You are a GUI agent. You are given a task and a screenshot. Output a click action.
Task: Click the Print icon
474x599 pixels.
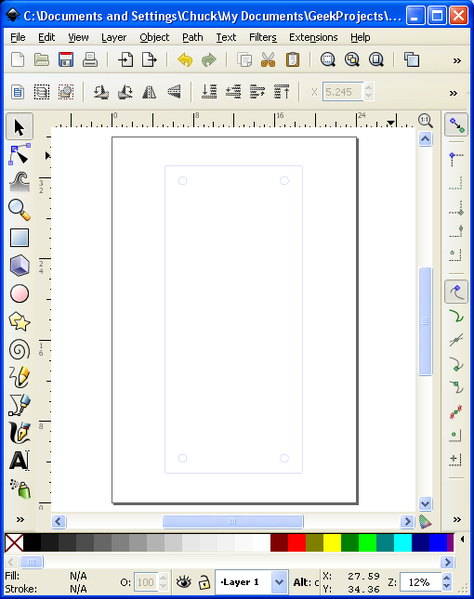click(x=90, y=60)
